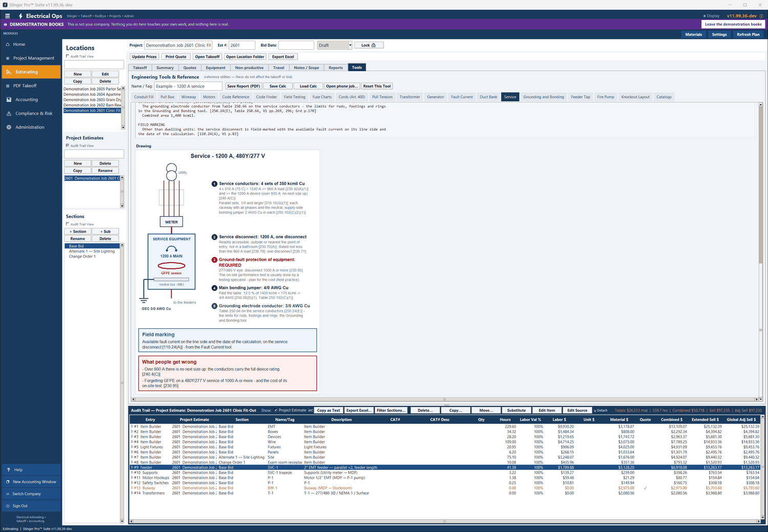Screen dimensions: 768x532
Task: Toggle Audit Trail View under Project Estimates
Action: [x=68, y=145]
